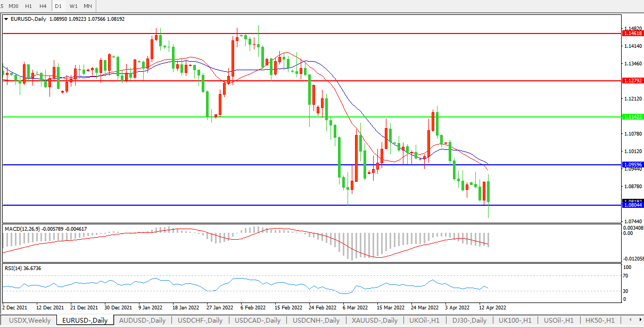This screenshot has width=644, height=328.
Task: Select the D1 timeframe button
Action: click(x=59, y=6)
